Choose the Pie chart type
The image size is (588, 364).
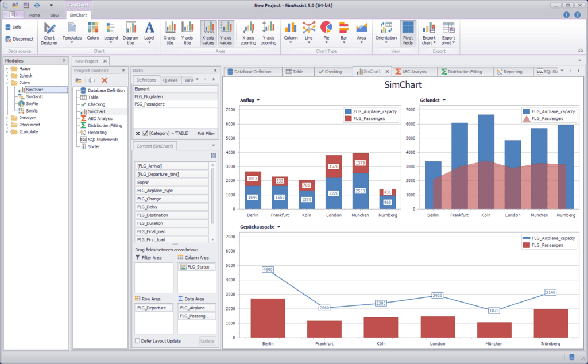[x=326, y=33]
